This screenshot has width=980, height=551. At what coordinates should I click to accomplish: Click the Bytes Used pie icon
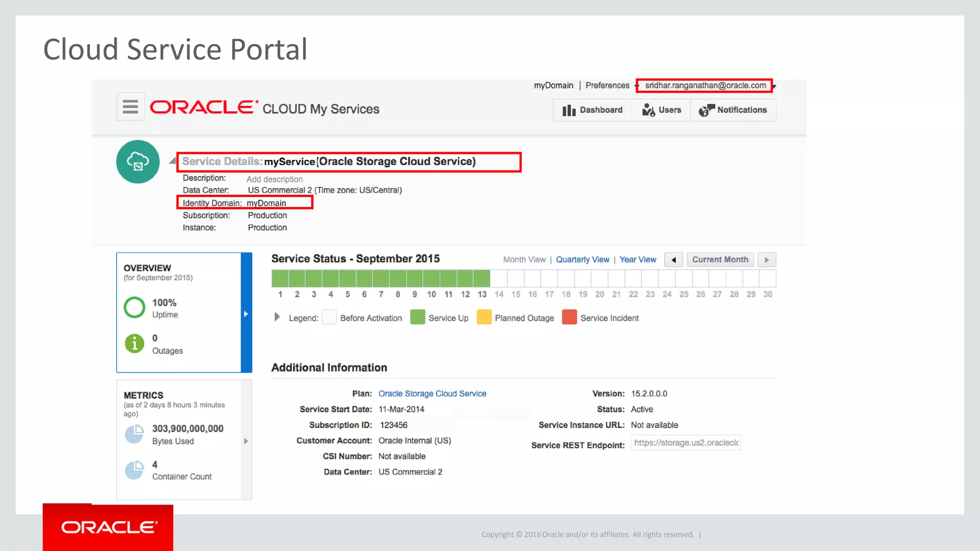tap(134, 434)
